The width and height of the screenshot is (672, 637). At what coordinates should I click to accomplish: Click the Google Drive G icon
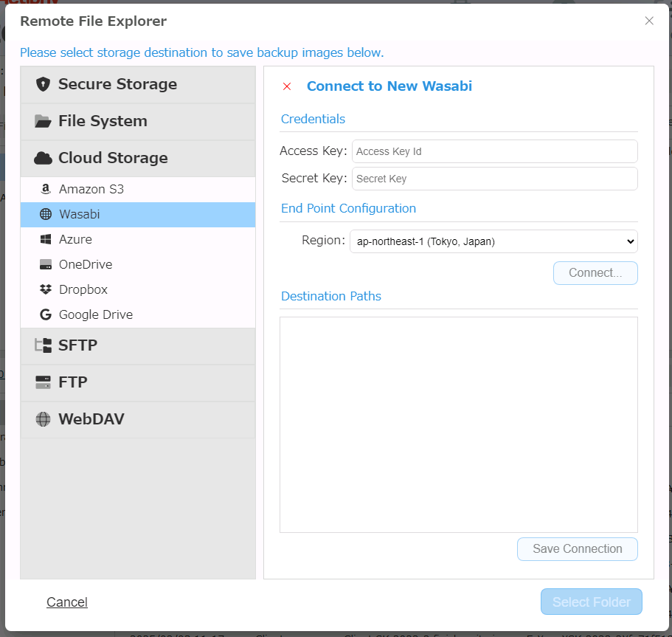click(x=46, y=314)
